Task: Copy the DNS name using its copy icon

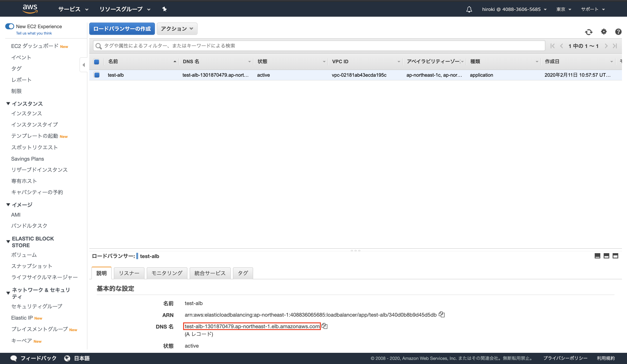Action: [x=325, y=326]
